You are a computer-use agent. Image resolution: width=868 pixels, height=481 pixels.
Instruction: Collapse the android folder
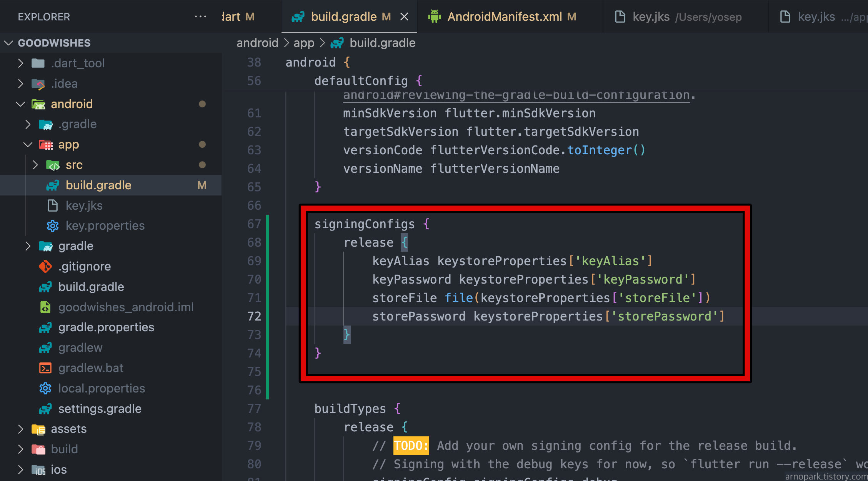pyautogui.click(x=20, y=104)
